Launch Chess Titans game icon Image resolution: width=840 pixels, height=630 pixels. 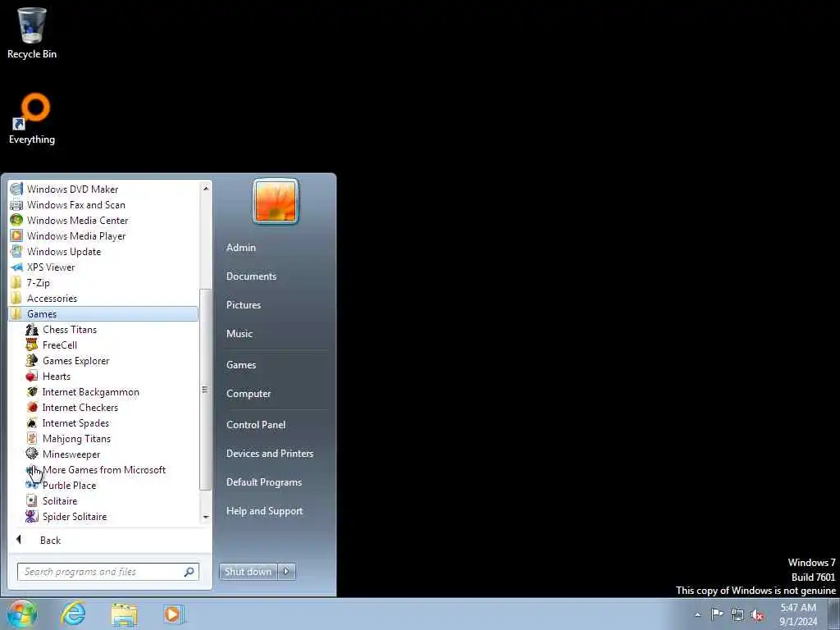[x=32, y=330]
